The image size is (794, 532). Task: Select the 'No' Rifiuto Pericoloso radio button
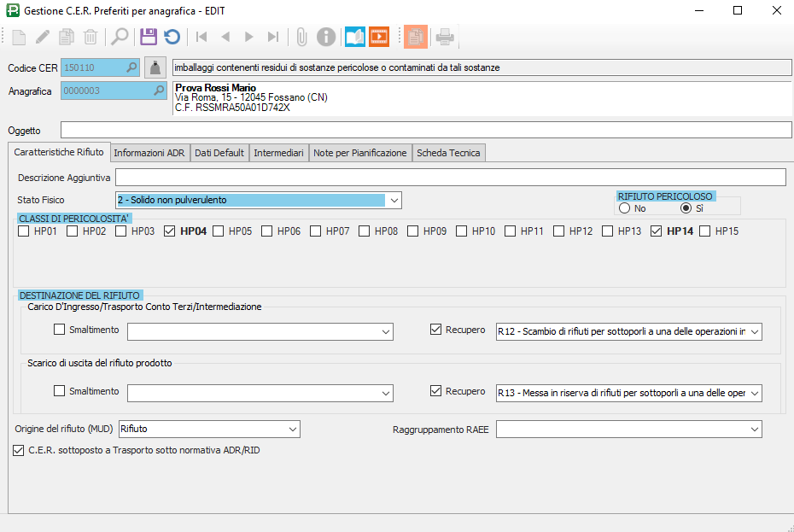pyautogui.click(x=625, y=208)
